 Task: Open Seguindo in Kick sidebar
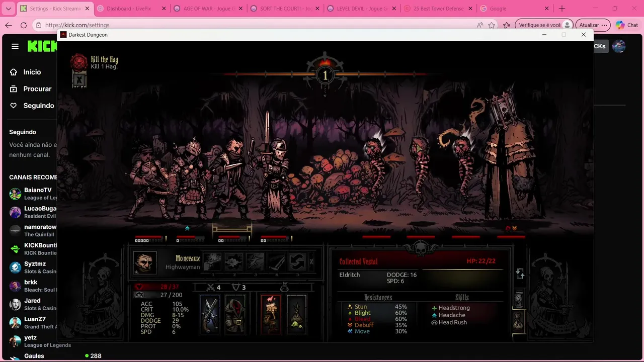[x=32, y=106]
